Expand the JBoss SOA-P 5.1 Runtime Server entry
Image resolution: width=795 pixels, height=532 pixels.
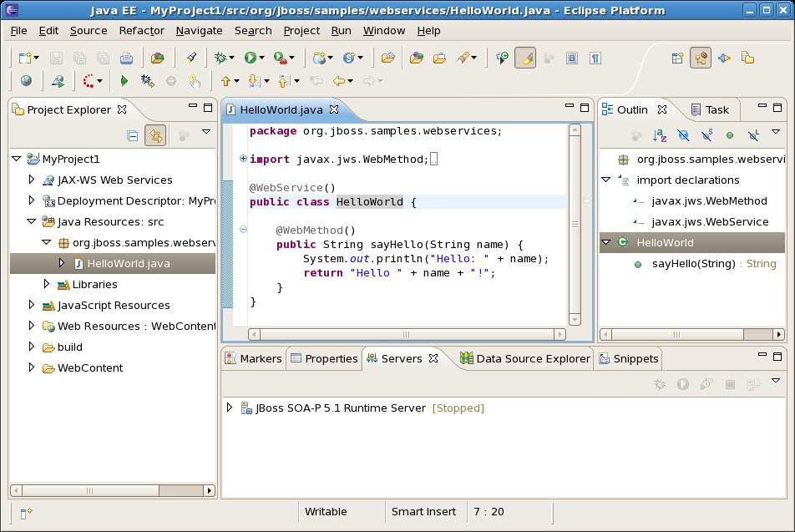(x=229, y=408)
